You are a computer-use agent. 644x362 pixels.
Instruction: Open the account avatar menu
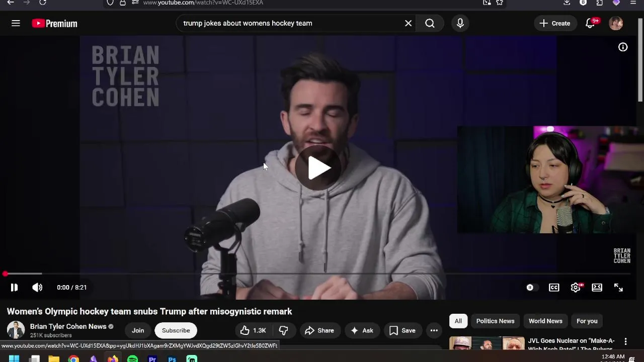(616, 23)
